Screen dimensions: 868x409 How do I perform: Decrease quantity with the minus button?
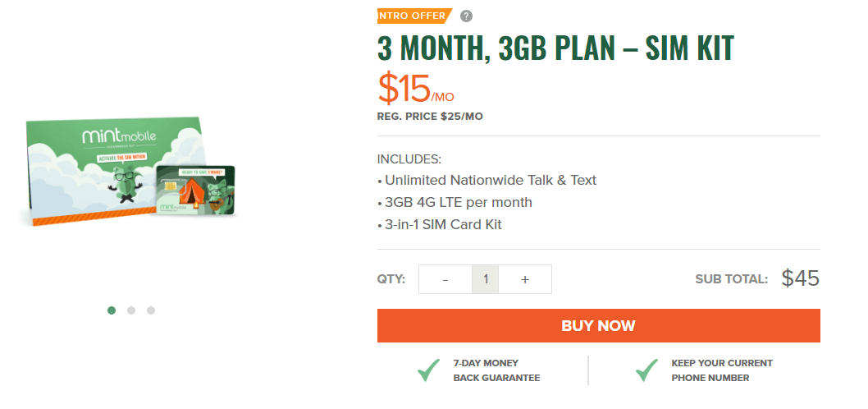(445, 279)
